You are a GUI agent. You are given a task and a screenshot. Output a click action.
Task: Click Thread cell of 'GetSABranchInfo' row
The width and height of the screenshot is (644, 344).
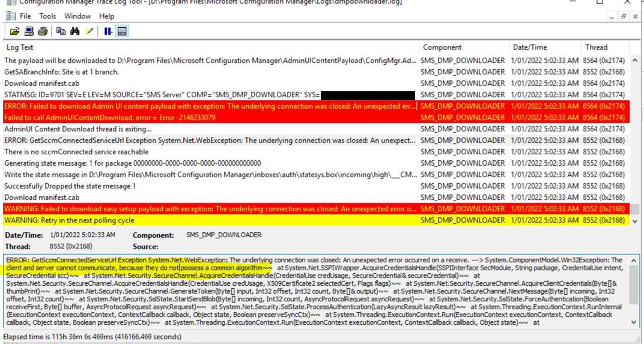(x=604, y=72)
